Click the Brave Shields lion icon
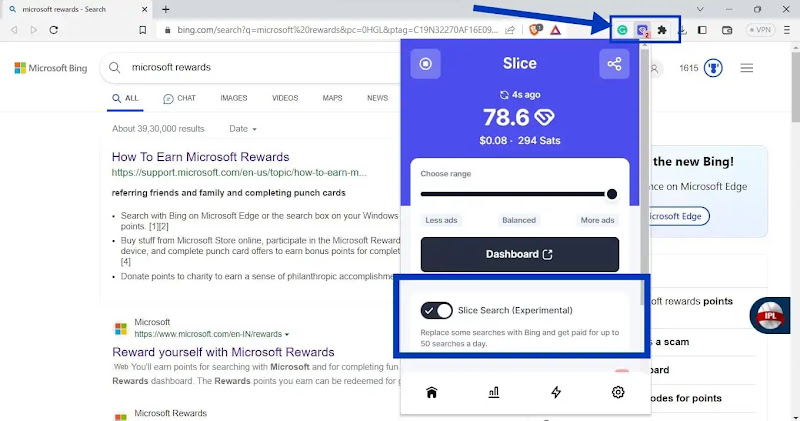 (535, 30)
